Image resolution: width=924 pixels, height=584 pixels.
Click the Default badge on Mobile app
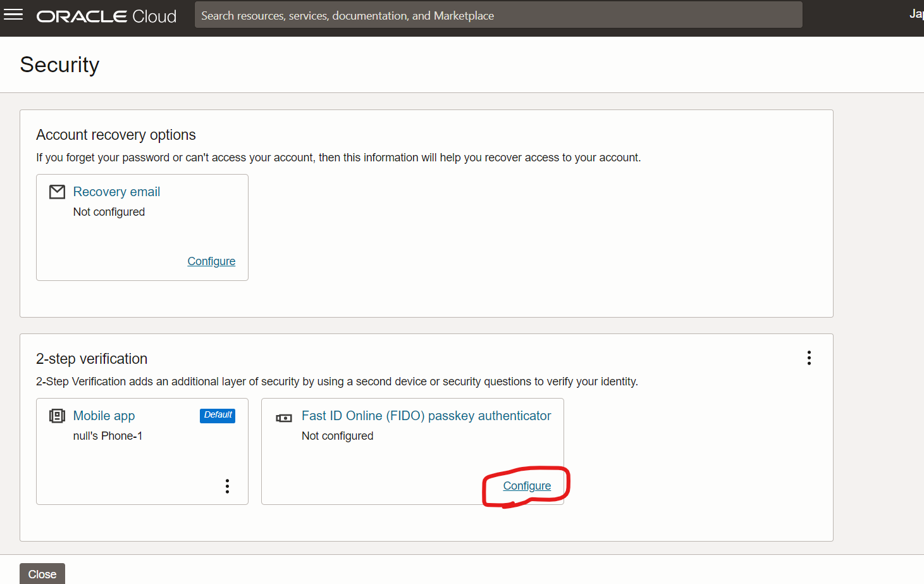tap(218, 415)
